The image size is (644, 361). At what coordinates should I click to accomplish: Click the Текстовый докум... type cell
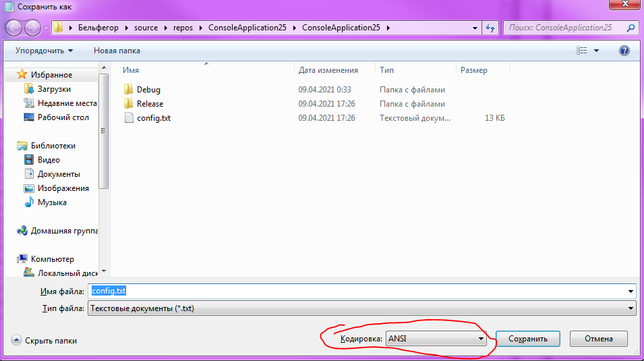pos(415,117)
